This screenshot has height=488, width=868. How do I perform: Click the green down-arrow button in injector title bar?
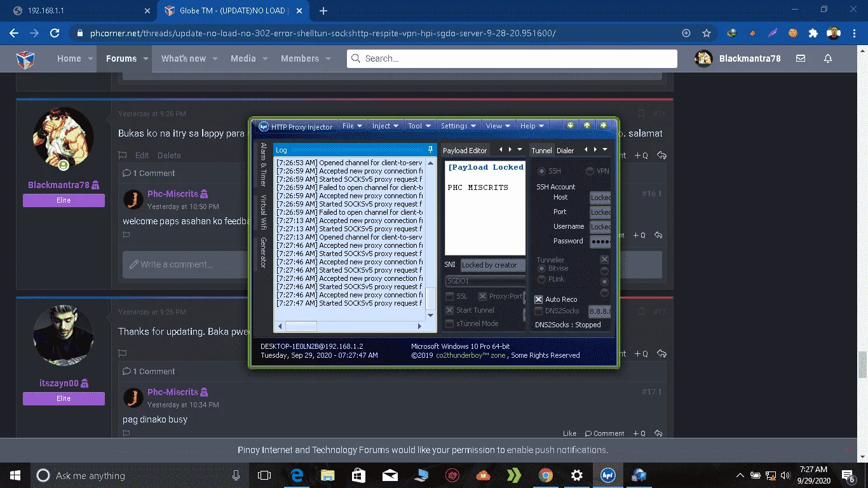coord(571,126)
